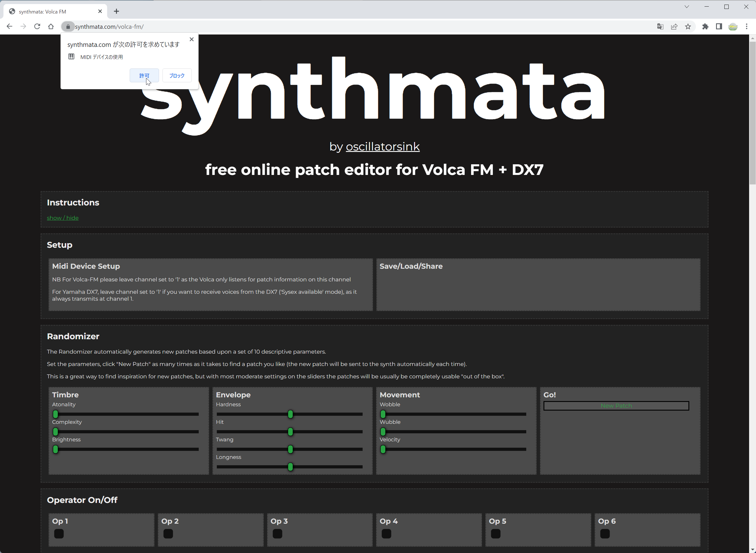Adjust the Velocity slider
Screen dimensions: 756x553
(453, 449)
